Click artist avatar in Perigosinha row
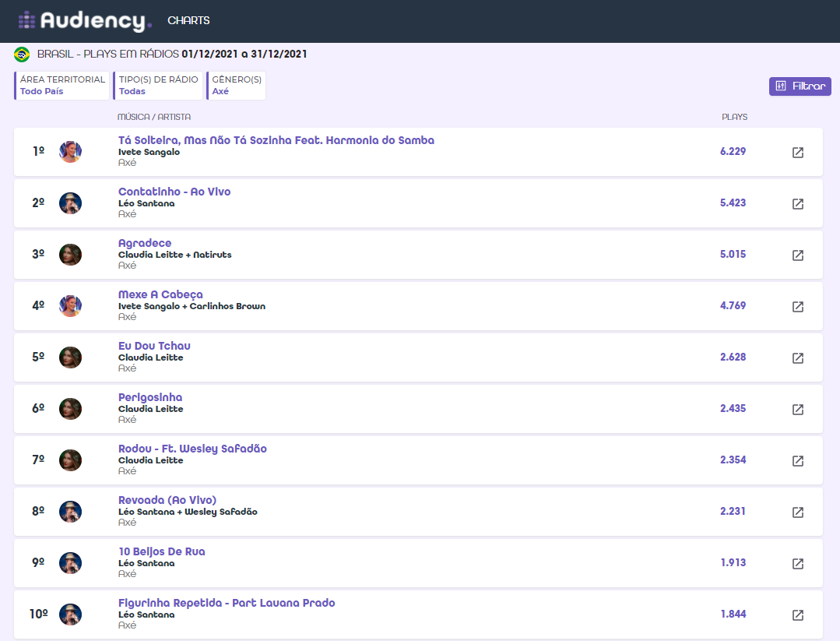840x641 pixels. (70, 409)
